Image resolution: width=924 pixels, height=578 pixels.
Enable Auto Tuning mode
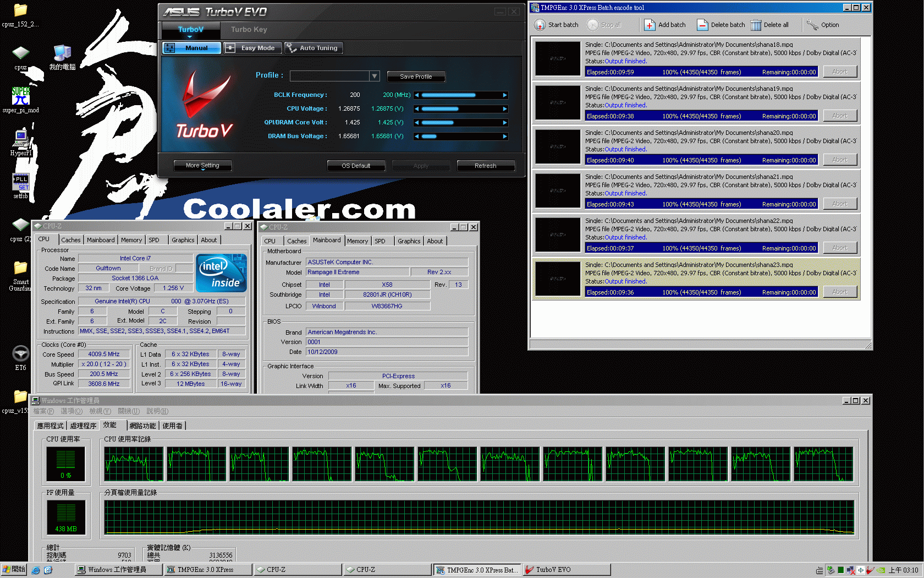coord(313,48)
